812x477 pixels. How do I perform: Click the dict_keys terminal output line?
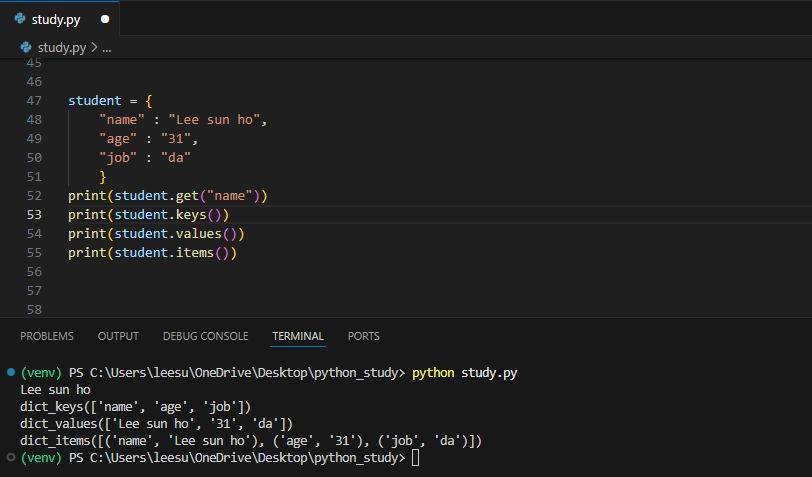[136, 407]
